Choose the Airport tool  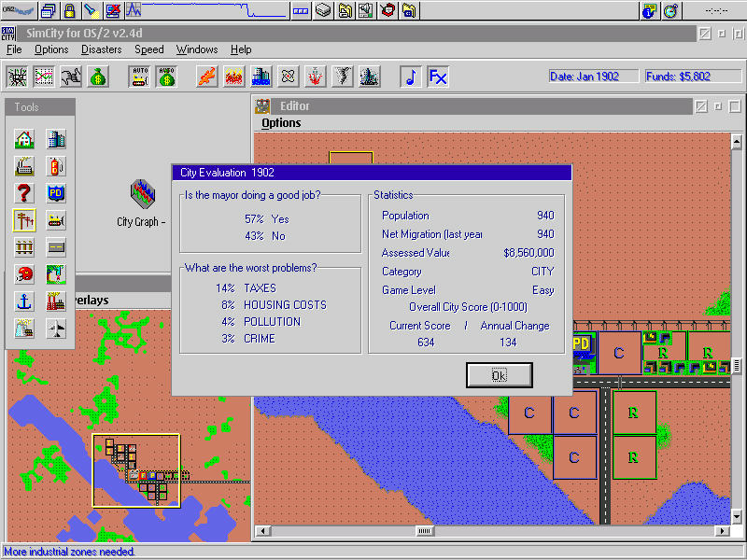(56, 329)
